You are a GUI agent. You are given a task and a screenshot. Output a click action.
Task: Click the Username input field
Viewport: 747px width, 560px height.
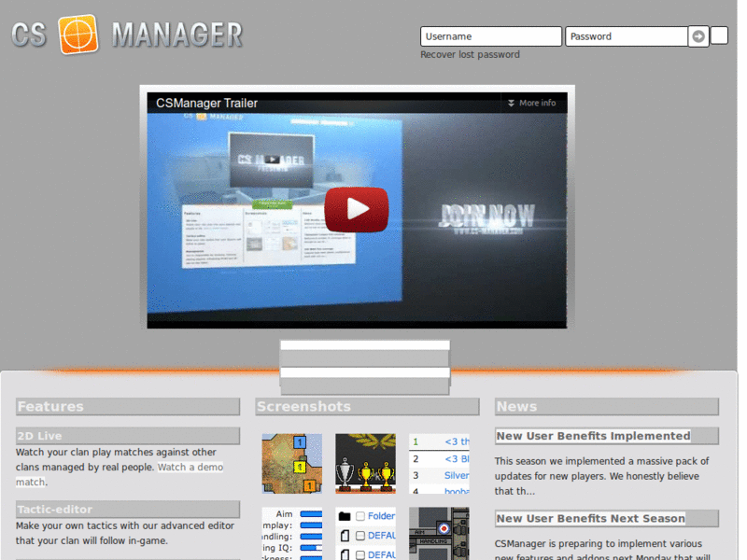pos(491,36)
